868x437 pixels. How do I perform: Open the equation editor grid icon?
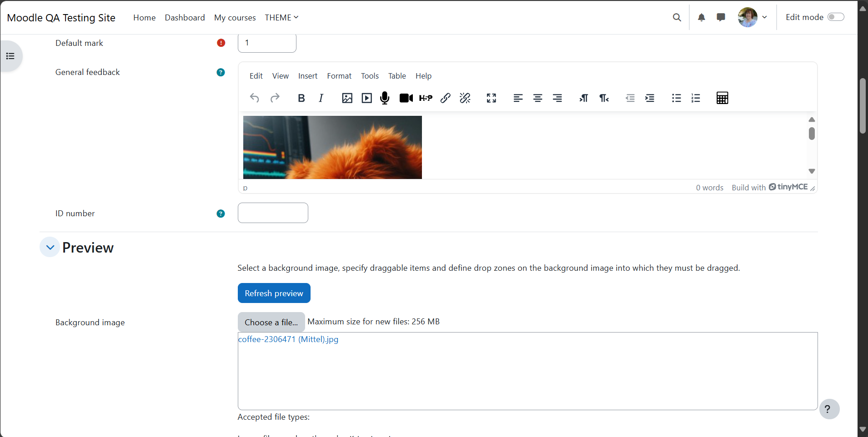722,98
